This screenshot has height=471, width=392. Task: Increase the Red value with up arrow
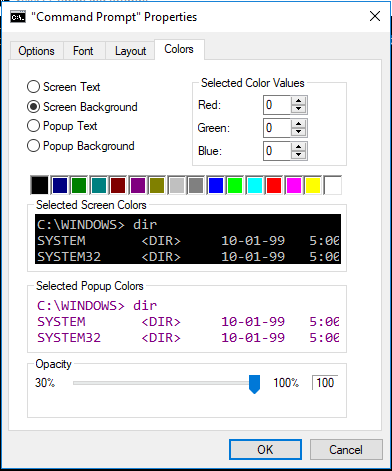298,101
